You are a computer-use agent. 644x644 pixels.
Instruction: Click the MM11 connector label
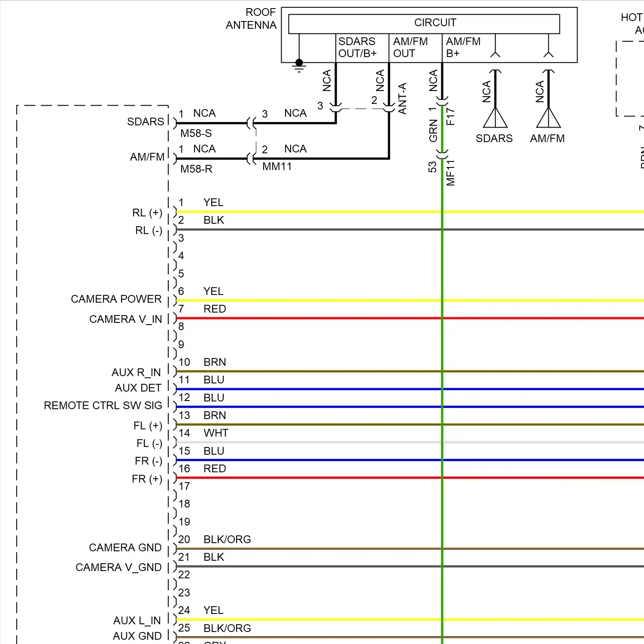(277, 166)
